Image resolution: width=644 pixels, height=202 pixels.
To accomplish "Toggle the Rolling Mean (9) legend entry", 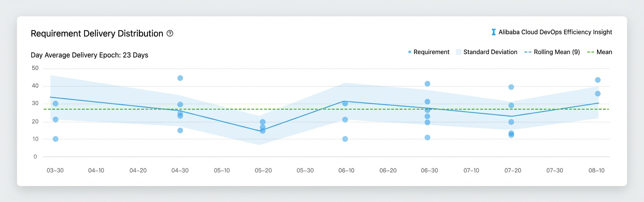I will coord(552,52).
